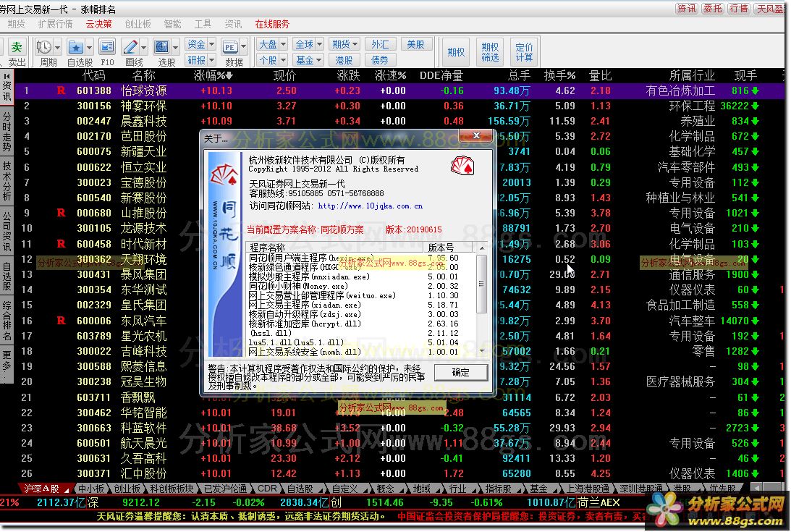The width and height of the screenshot is (791, 532).
Task: Select the 神雾环保 stock row
Action: 399,106
